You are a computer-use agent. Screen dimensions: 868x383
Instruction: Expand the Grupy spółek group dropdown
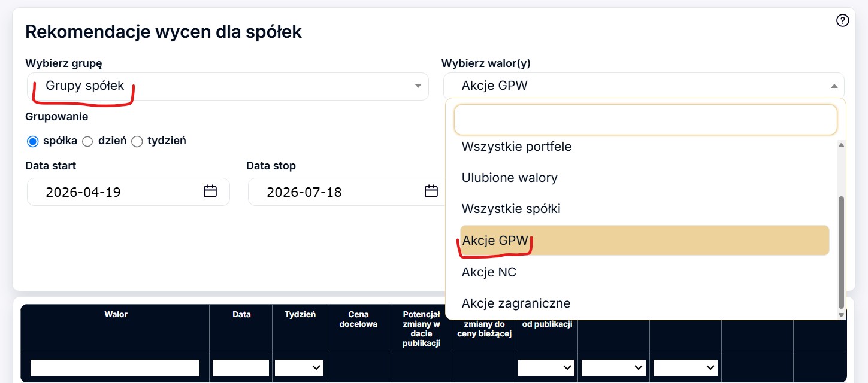pyautogui.click(x=228, y=86)
